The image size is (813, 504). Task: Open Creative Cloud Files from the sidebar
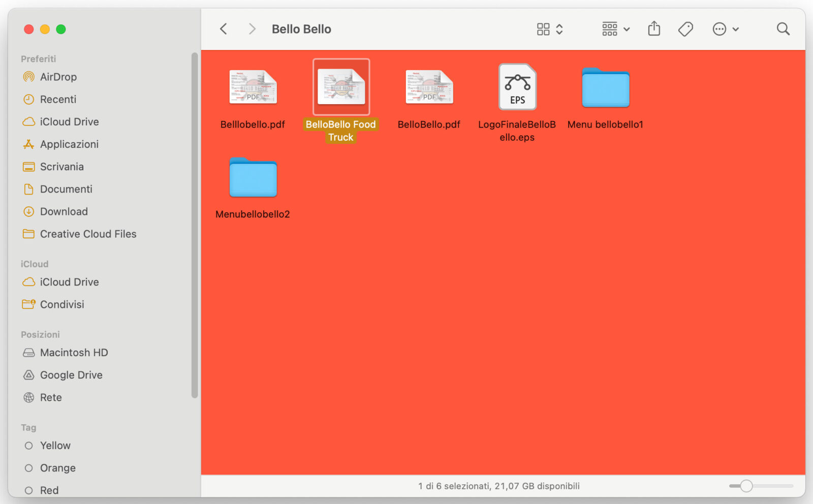tap(88, 234)
